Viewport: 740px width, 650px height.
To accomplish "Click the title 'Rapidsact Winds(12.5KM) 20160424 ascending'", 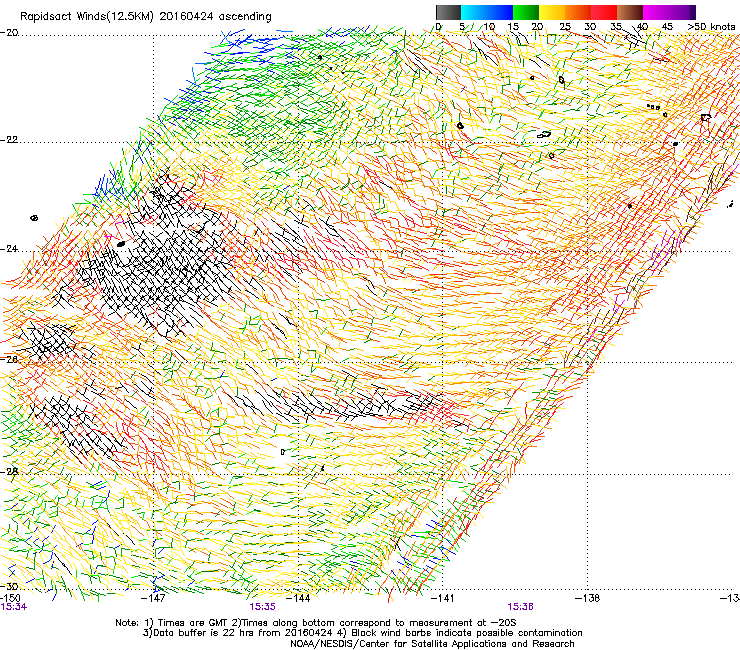I will click(x=146, y=17).
